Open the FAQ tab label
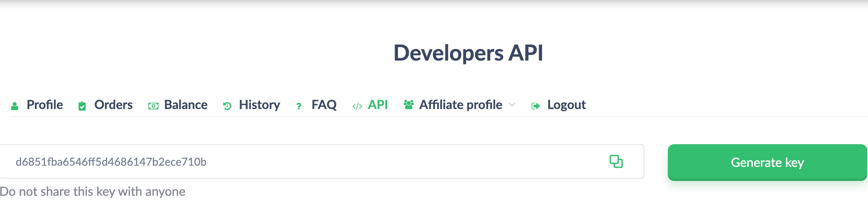The width and height of the screenshot is (868, 204). (324, 105)
